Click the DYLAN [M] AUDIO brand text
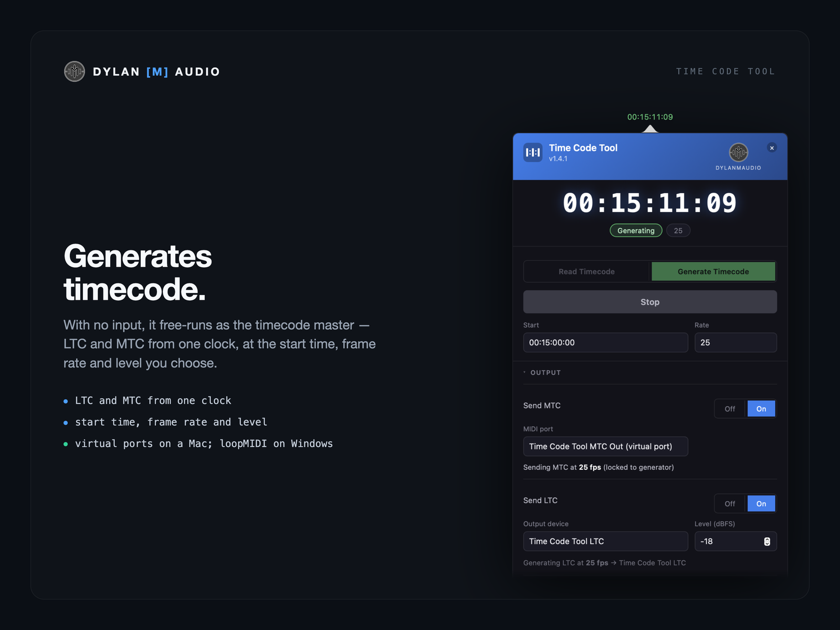Screen dimensions: 840x630 [156, 72]
